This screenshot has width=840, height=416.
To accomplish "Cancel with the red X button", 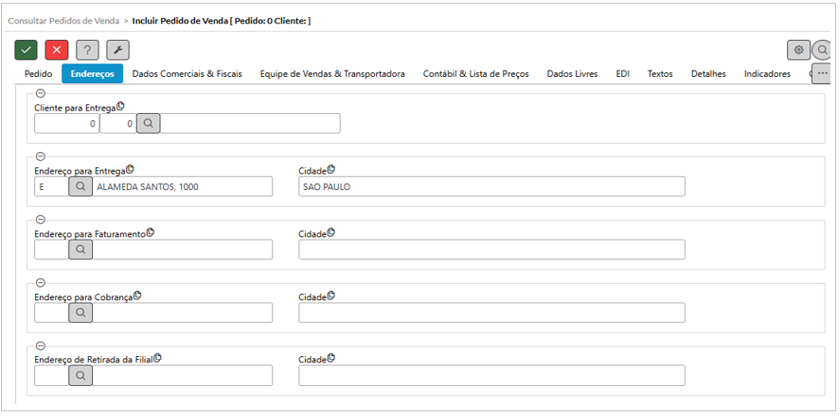I will pos(57,50).
